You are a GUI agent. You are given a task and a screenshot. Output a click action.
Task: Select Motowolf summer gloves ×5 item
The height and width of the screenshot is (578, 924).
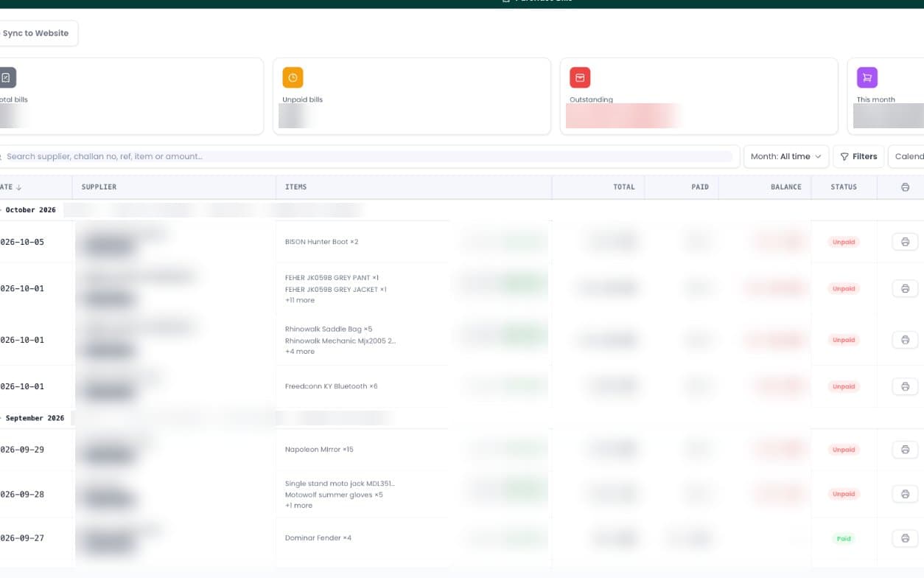point(334,495)
